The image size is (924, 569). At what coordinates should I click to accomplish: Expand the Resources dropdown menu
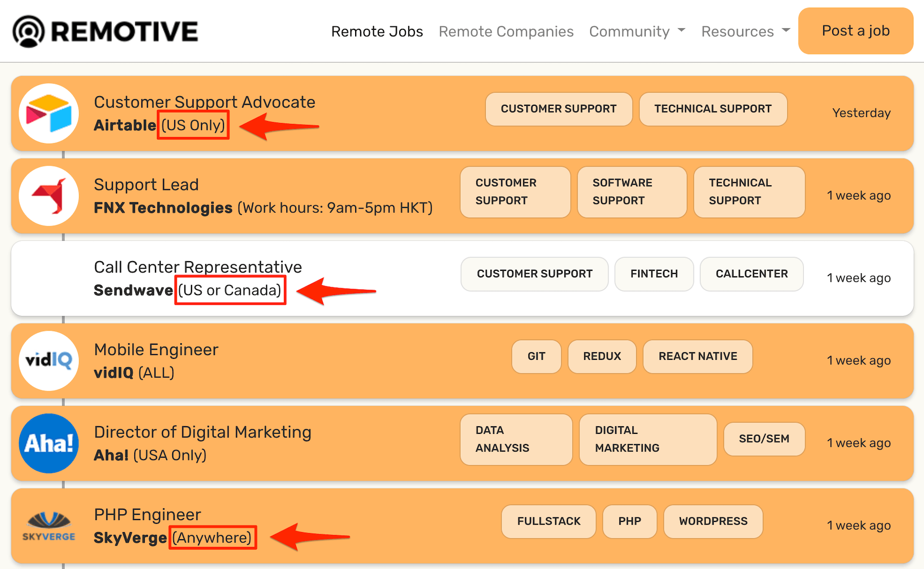[745, 31]
